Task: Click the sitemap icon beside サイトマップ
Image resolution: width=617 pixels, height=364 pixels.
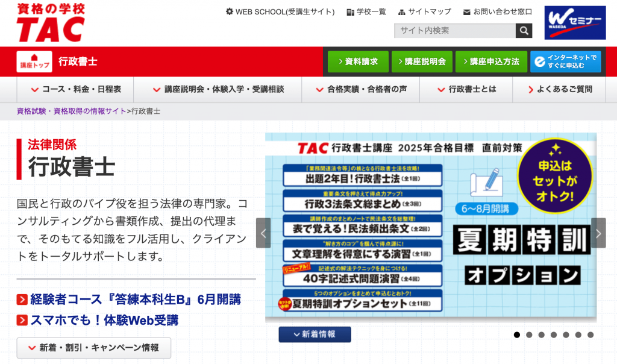Action: tap(401, 12)
